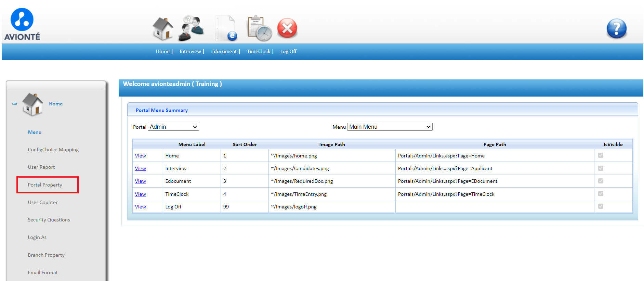The width and height of the screenshot is (644, 281).
Task: Click the ~/Images/RequiredDoc.png cell
Action: coord(332,181)
